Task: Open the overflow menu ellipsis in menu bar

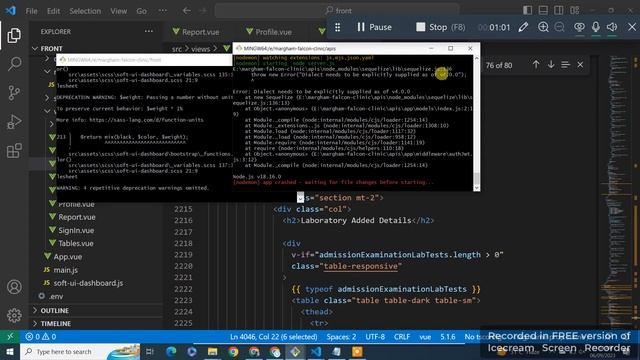Action: pos(162,11)
